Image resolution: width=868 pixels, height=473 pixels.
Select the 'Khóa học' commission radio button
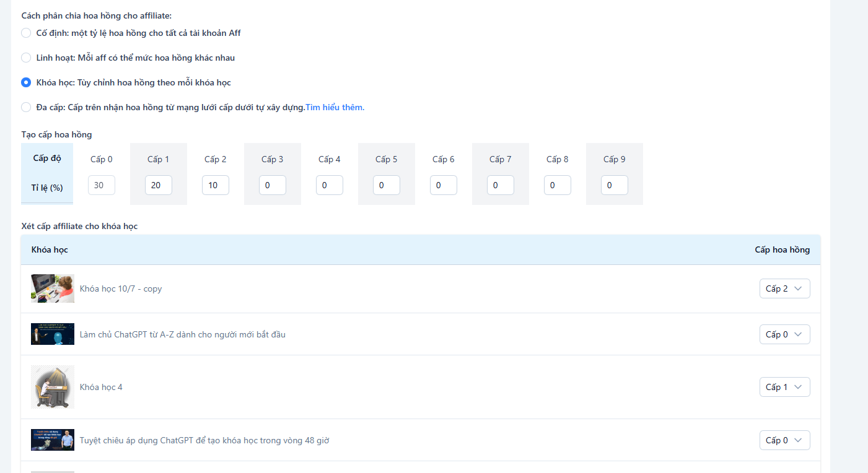pos(26,82)
